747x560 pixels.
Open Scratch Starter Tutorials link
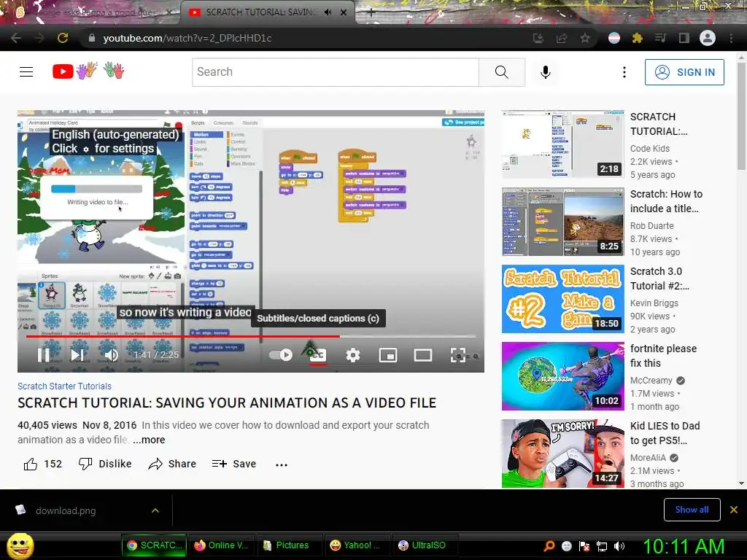click(x=64, y=386)
